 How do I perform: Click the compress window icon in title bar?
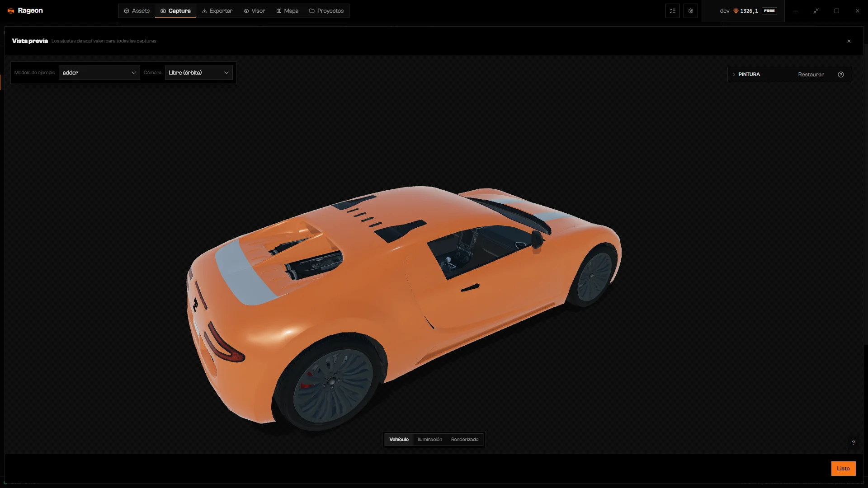pyautogui.click(x=816, y=11)
